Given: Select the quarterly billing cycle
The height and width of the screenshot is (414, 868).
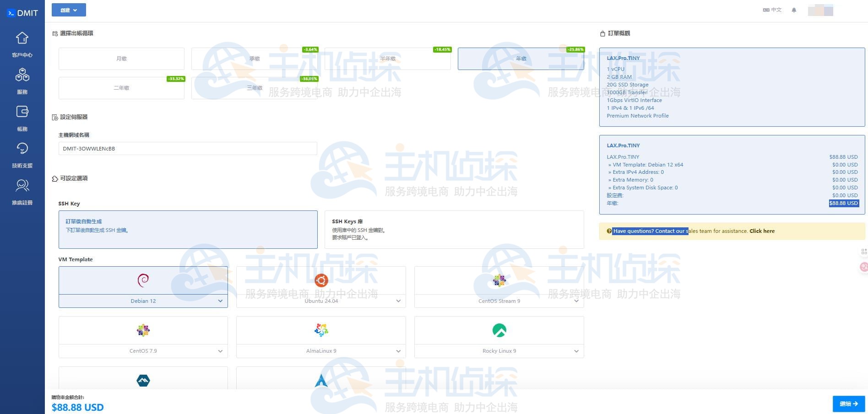Looking at the screenshot, I should tap(255, 59).
